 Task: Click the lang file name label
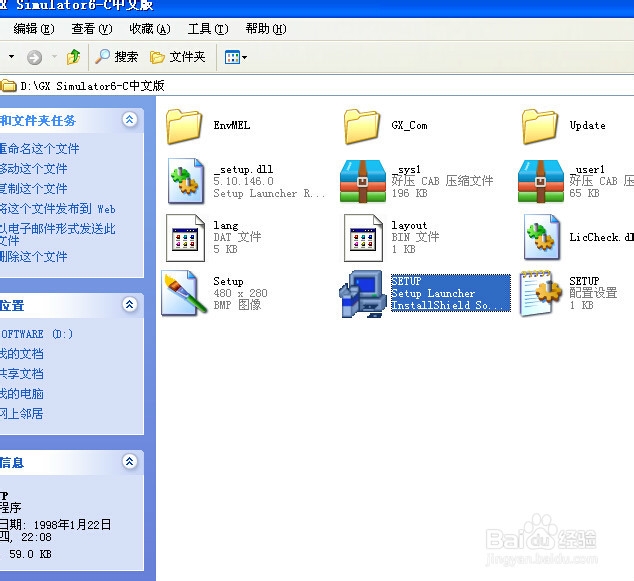click(x=226, y=226)
